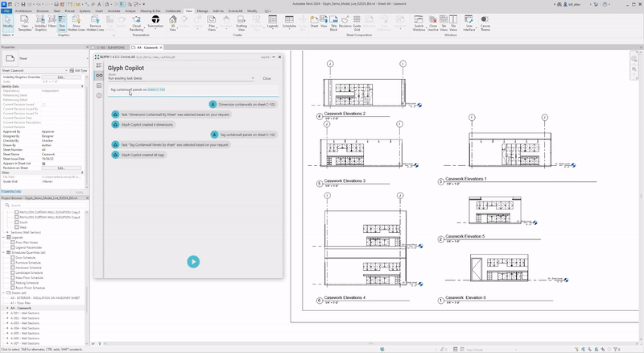Open the Glyph Mode dropdown

(181, 78)
